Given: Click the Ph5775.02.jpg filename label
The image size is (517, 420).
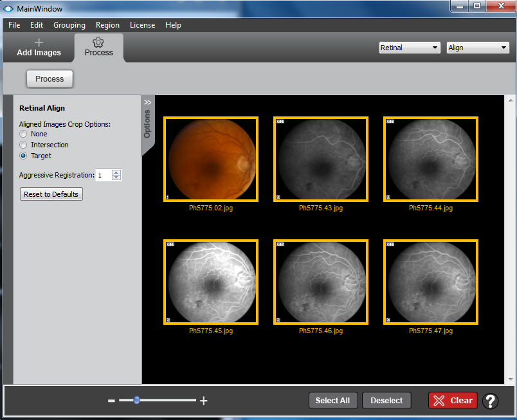Looking at the screenshot, I should coord(211,208).
